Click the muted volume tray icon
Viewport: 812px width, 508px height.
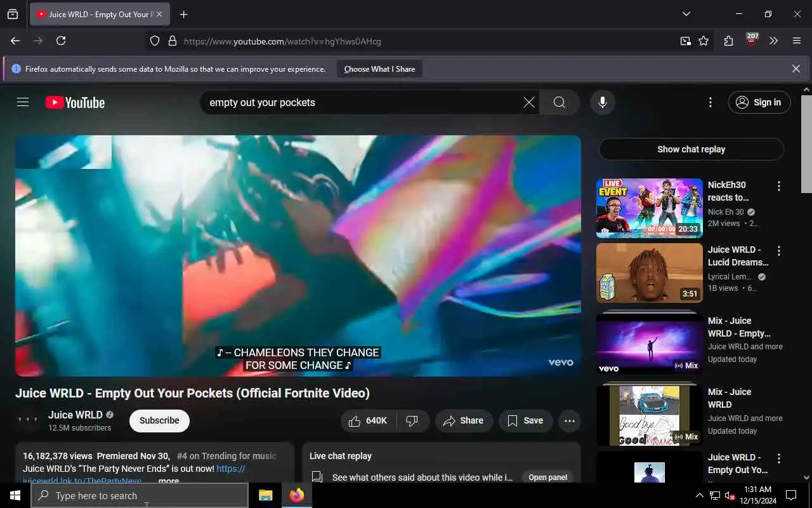tap(730, 496)
